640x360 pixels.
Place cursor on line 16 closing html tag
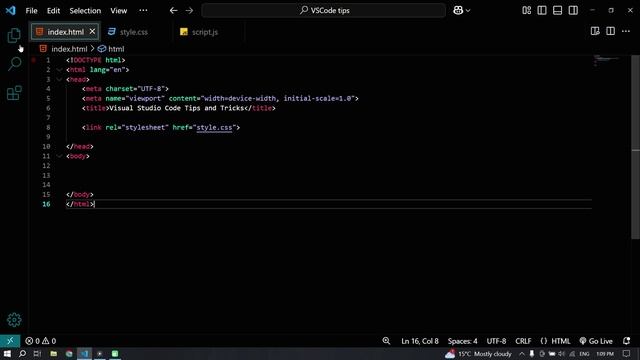click(x=80, y=204)
